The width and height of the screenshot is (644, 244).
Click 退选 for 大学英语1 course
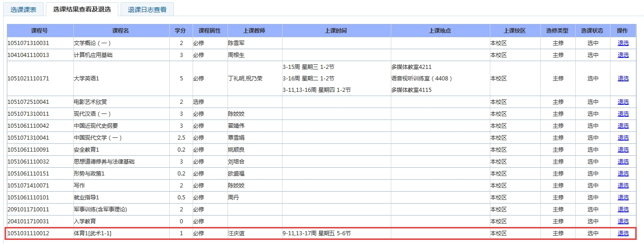[x=623, y=79]
